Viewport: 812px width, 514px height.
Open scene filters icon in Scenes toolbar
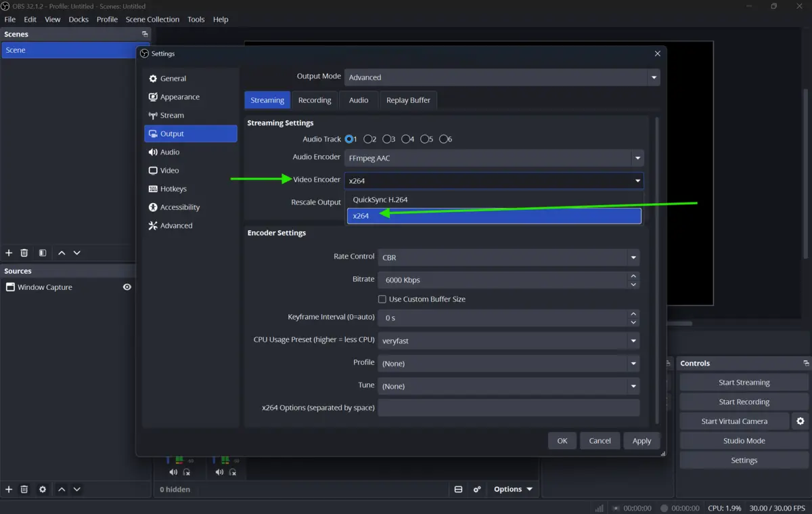click(x=43, y=253)
